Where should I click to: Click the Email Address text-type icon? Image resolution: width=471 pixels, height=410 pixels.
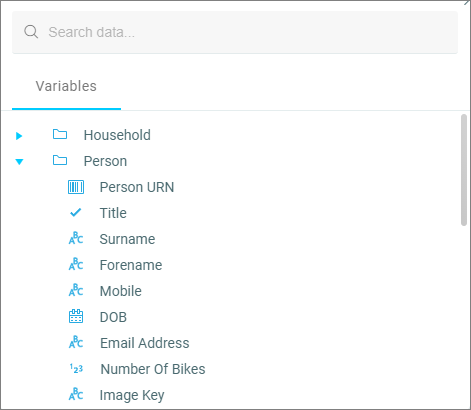[x=76, y=342]
